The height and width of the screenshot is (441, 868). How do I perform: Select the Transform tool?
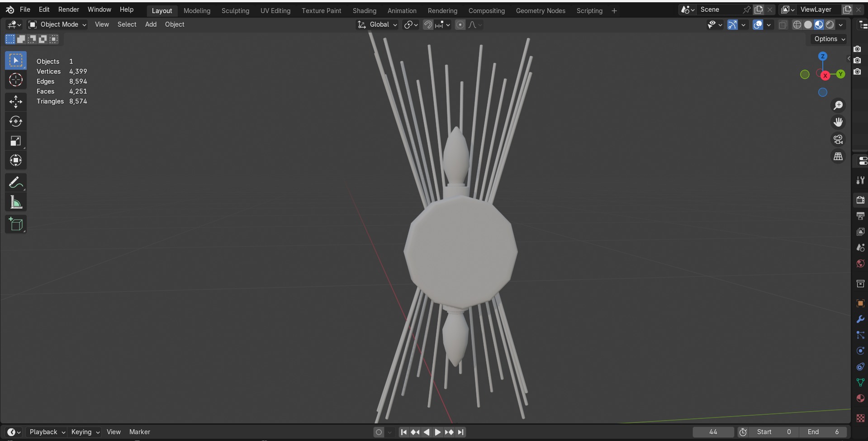(16, 161)
